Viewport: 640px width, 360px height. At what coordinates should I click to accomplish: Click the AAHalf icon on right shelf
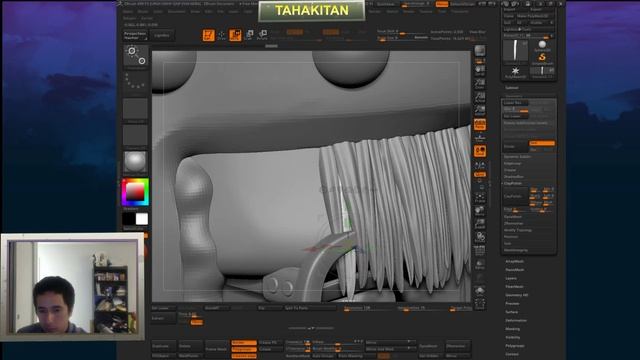[480, 111]
